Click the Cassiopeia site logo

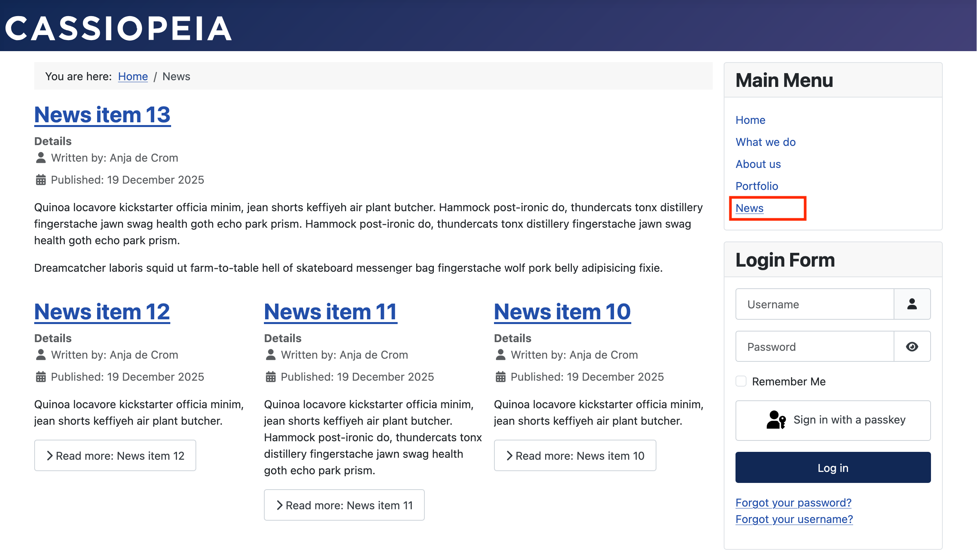pos(118,28)
